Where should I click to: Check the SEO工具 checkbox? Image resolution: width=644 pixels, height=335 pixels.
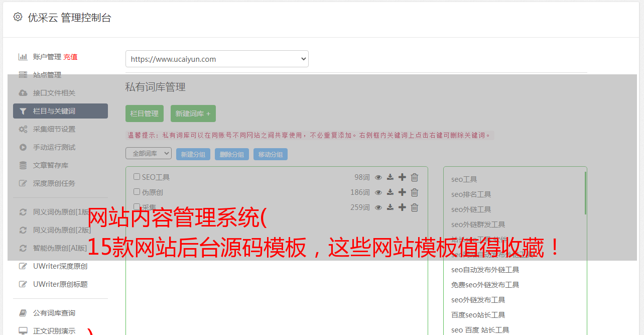pyautogui.click(x=137, y=177)
